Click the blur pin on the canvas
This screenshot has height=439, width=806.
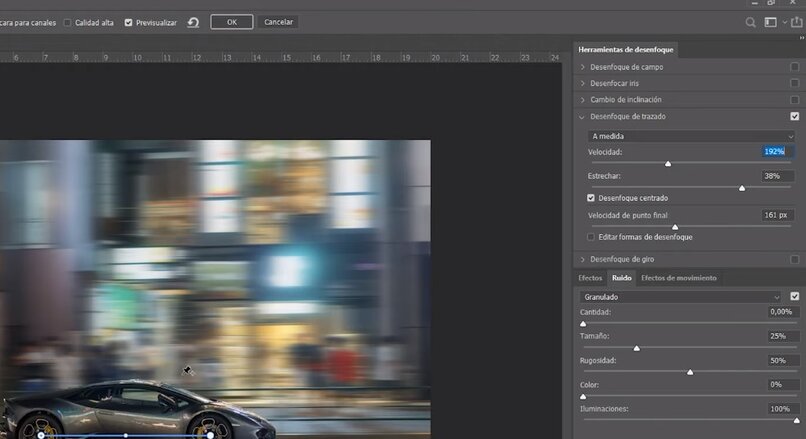coord(186,371)
